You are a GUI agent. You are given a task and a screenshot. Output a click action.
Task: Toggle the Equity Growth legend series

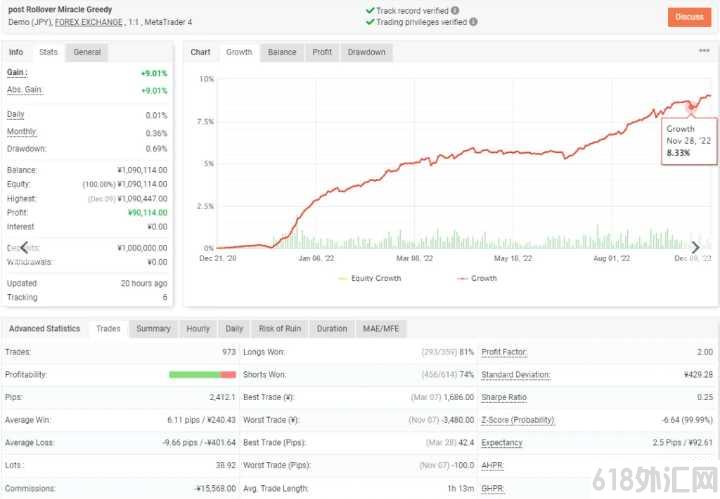(370, 278)
